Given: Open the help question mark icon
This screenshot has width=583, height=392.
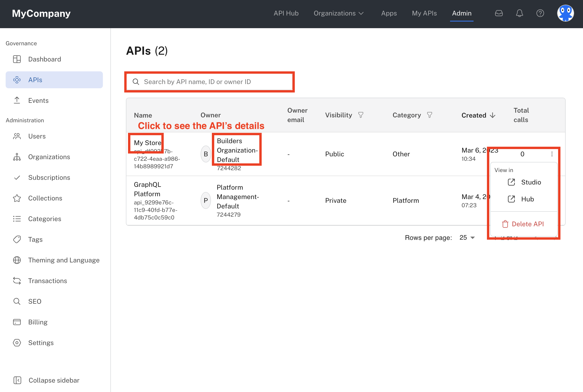Looking at the screenshot, I should point(540,13).
